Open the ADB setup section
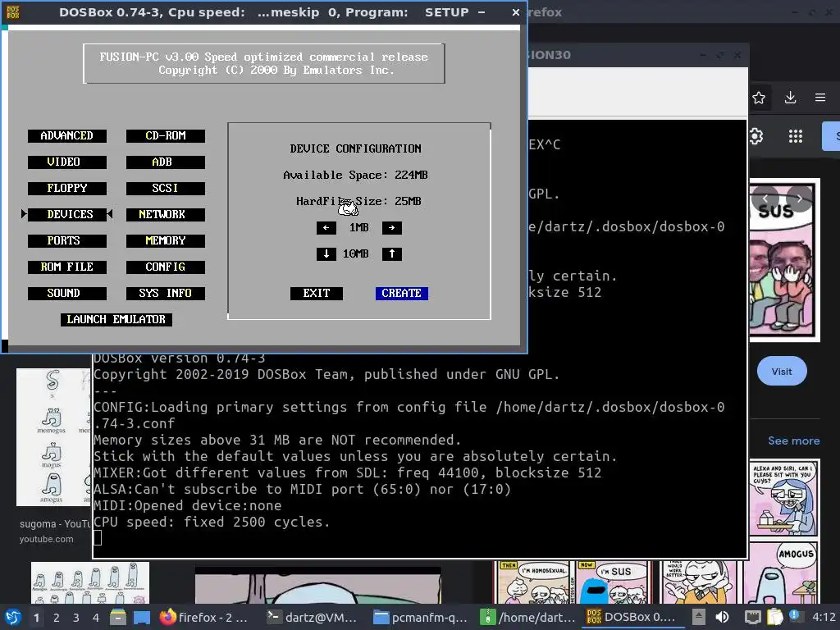 [x=166, y=162]
